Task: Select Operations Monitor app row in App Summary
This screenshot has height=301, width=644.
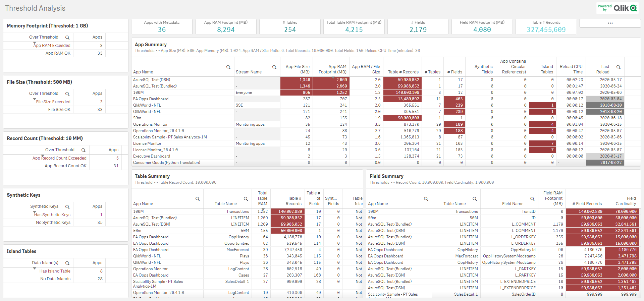Action: coord(150,124)
